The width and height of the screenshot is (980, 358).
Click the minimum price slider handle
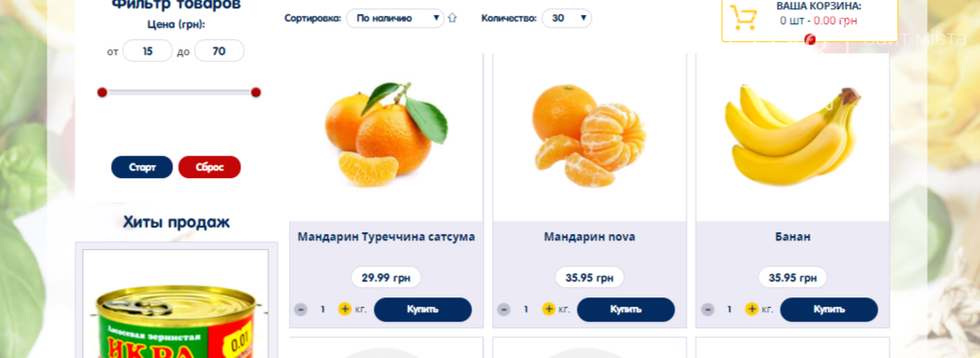click(x=102, y=92)
